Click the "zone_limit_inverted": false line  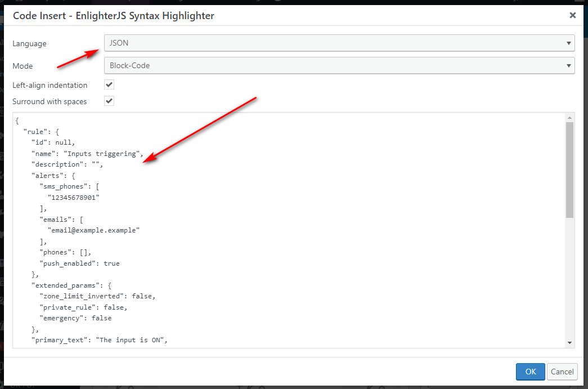click(97, 296)
